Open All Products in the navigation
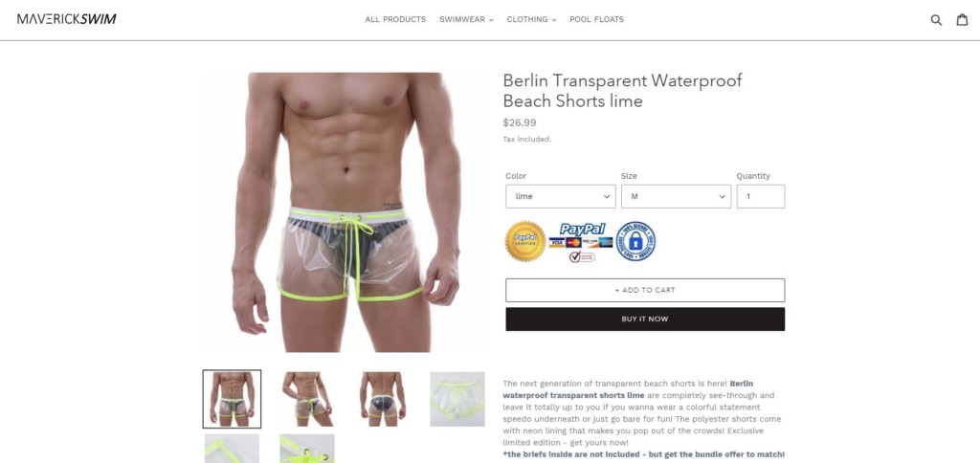980x463 pixels. [395, 19]
